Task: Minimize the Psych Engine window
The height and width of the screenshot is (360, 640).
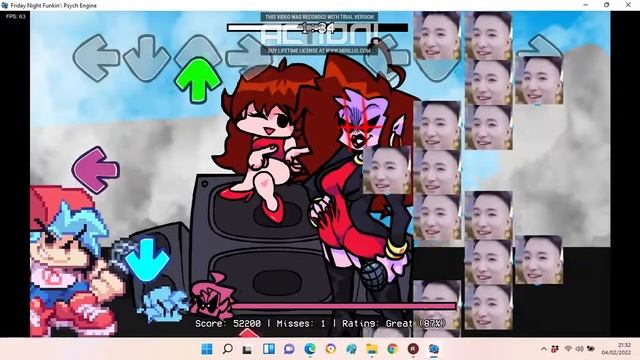Action: pyautogui.click(x=586, y=5)
